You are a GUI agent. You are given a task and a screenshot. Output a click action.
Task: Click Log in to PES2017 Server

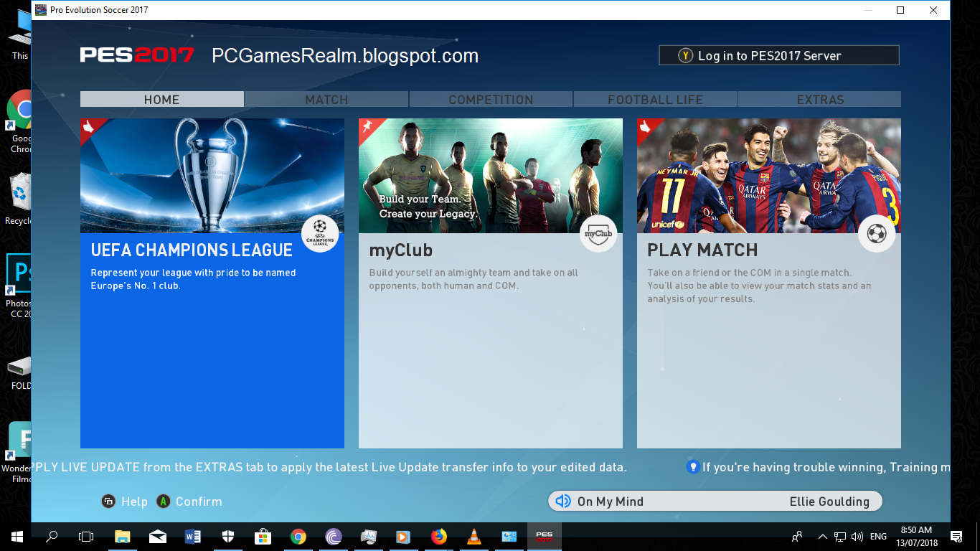(x=778, y=55)
